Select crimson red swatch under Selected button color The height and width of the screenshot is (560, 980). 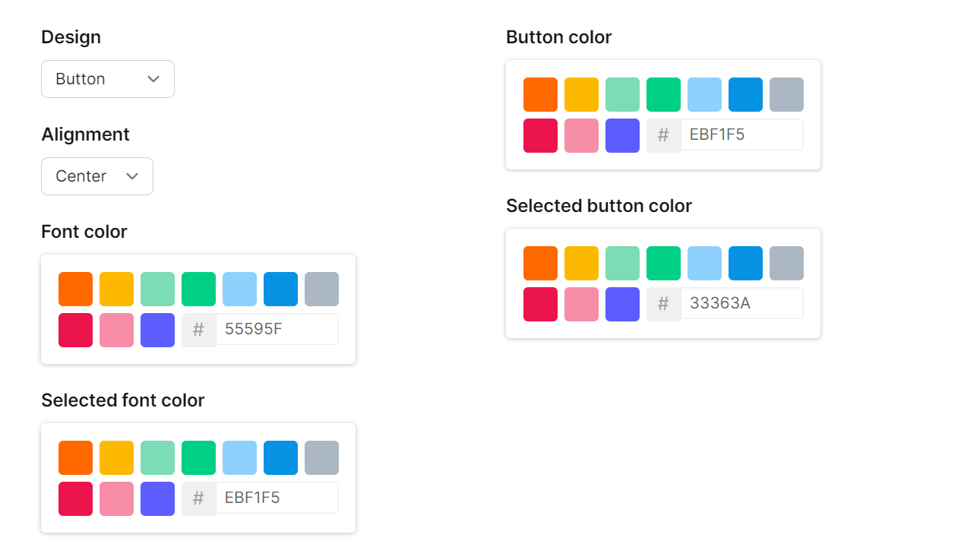pos(540,304)
